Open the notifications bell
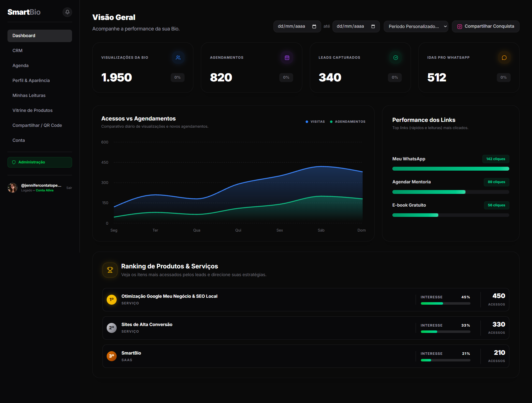The height and width of the screenshot is (403, 532). 67,12
